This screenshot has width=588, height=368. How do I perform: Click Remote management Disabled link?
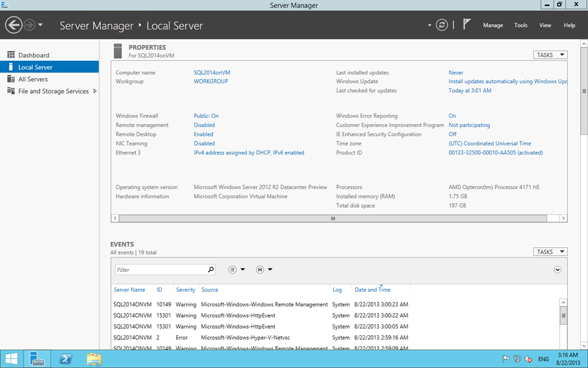(204, 125)
